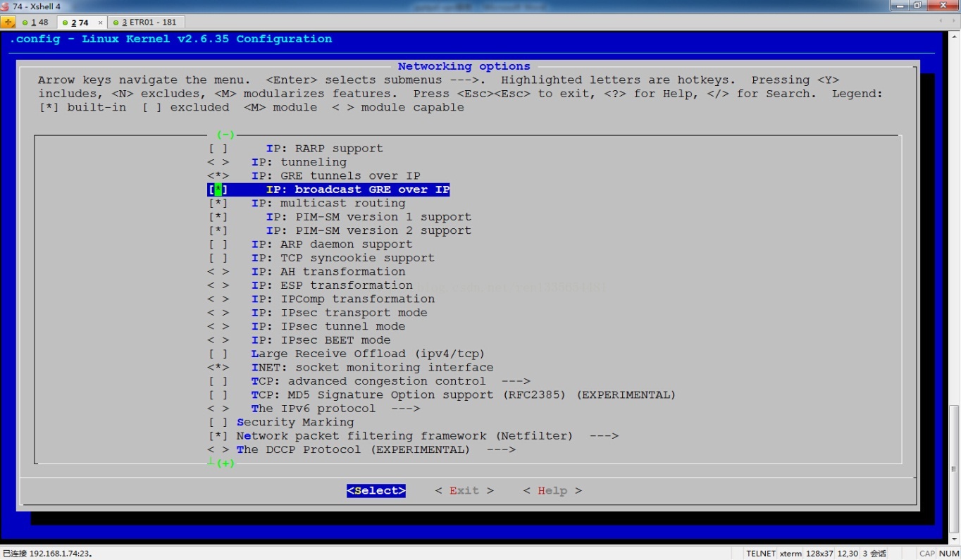
Task: Click '.config - Linux Kernel v2.6.35 Configuration' header
Action: 170,39
